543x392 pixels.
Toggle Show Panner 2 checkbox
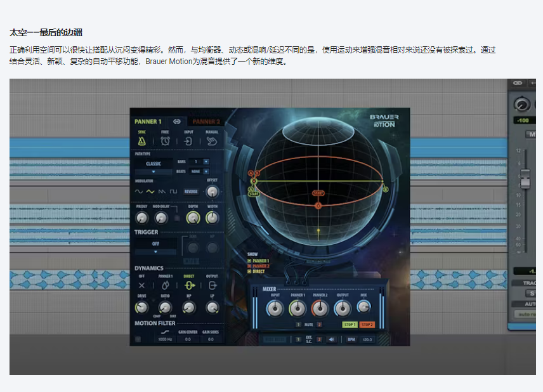point(249,266)
